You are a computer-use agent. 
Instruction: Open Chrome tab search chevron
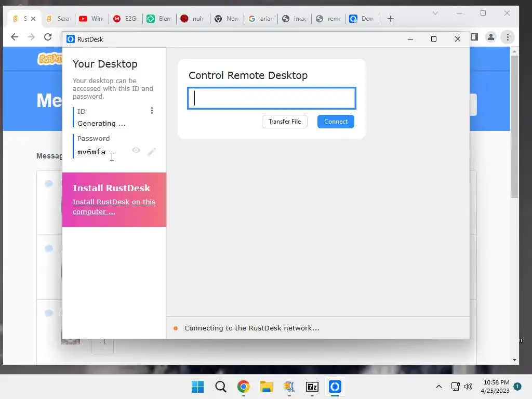tap(435, 13)
